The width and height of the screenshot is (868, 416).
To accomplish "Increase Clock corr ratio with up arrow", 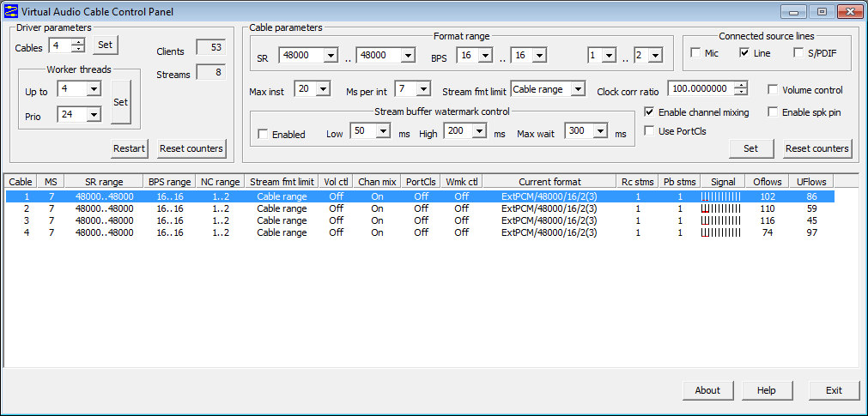I will pyautogui.click(x=742, y=85).
